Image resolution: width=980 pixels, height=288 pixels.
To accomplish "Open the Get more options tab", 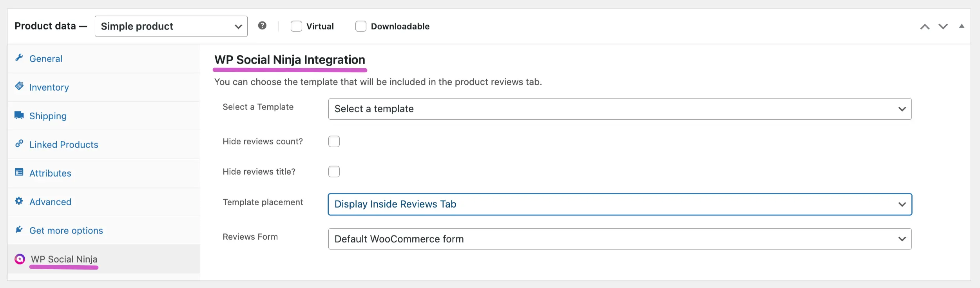I will point(104,230).
